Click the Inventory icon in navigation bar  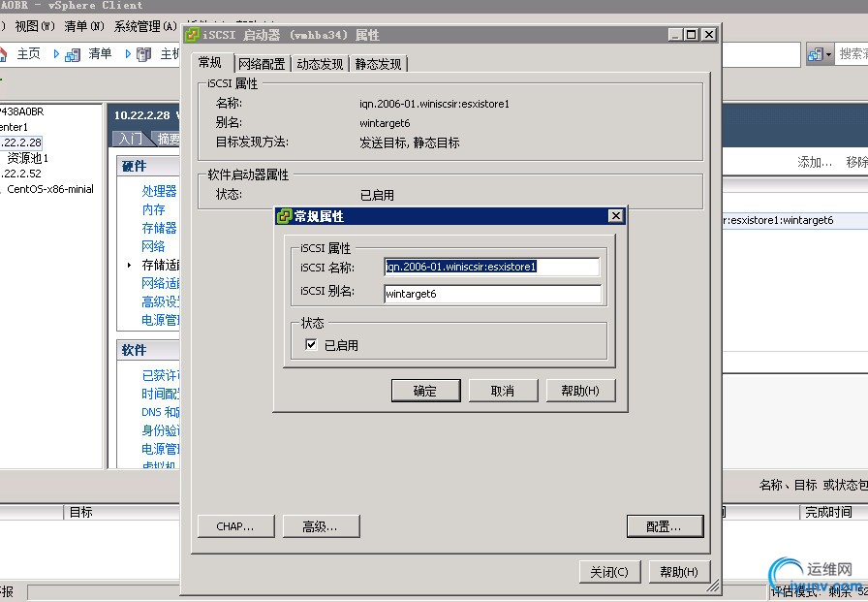coord(73,54)
